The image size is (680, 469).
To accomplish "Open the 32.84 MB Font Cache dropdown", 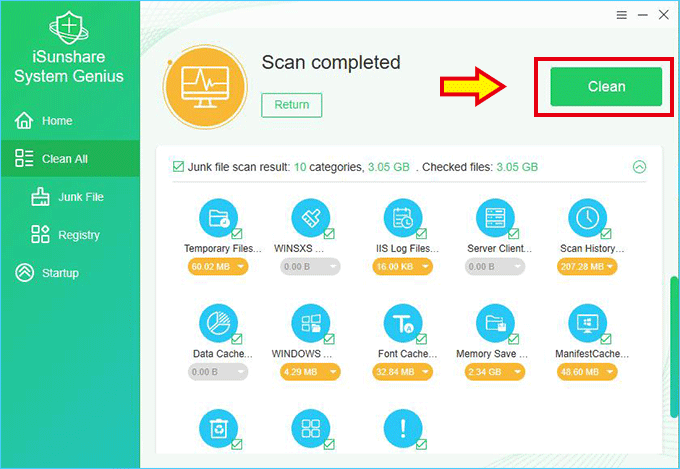I will [x=403, y=372].
